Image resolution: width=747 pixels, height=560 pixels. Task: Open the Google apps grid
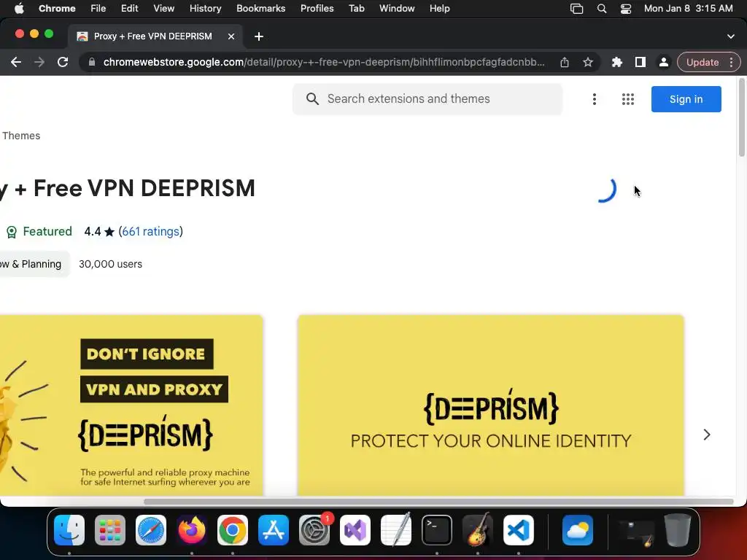pyautogui.click(x=628, y=99)
